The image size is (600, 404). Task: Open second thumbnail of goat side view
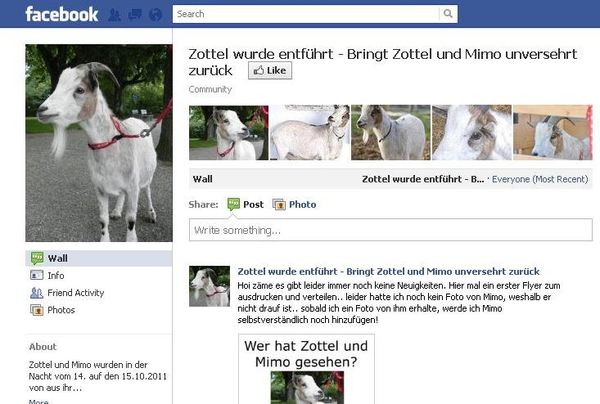pos(310,132)
